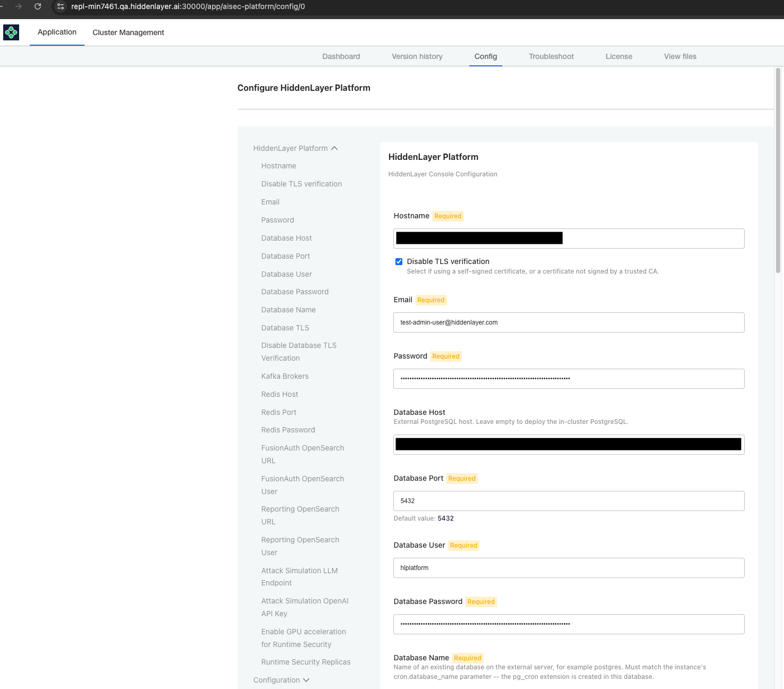Jump to Redis Port sidebar link
This screenshot has height=689, width=784.
(x=279, y=412)
